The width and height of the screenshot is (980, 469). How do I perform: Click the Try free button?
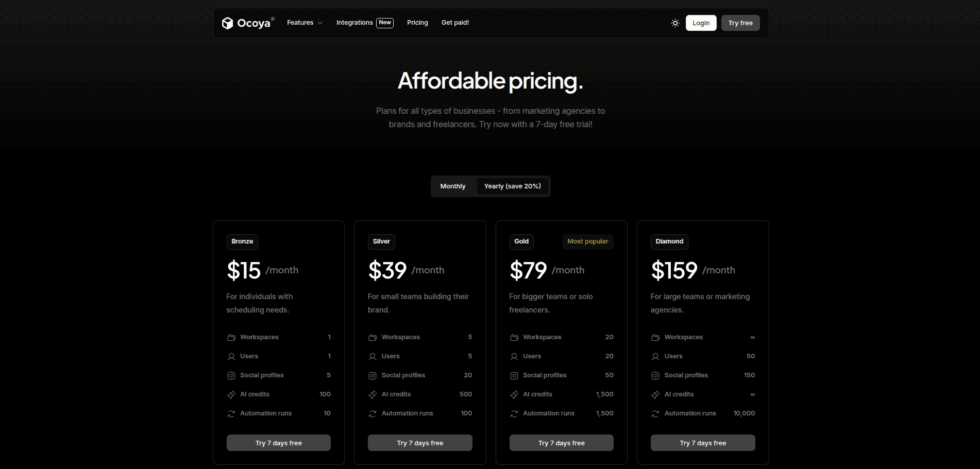pos(740,23)
